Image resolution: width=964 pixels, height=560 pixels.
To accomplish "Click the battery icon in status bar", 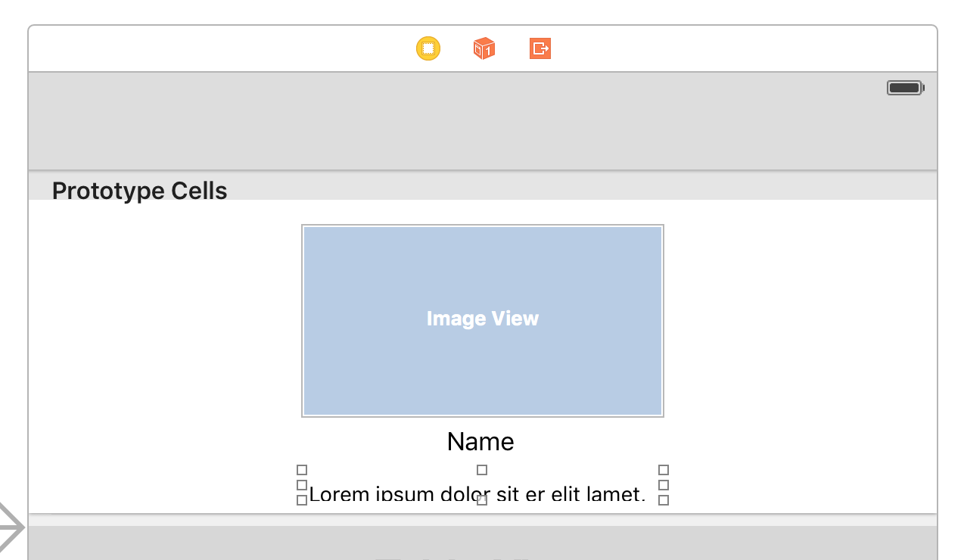I will 905,88.
